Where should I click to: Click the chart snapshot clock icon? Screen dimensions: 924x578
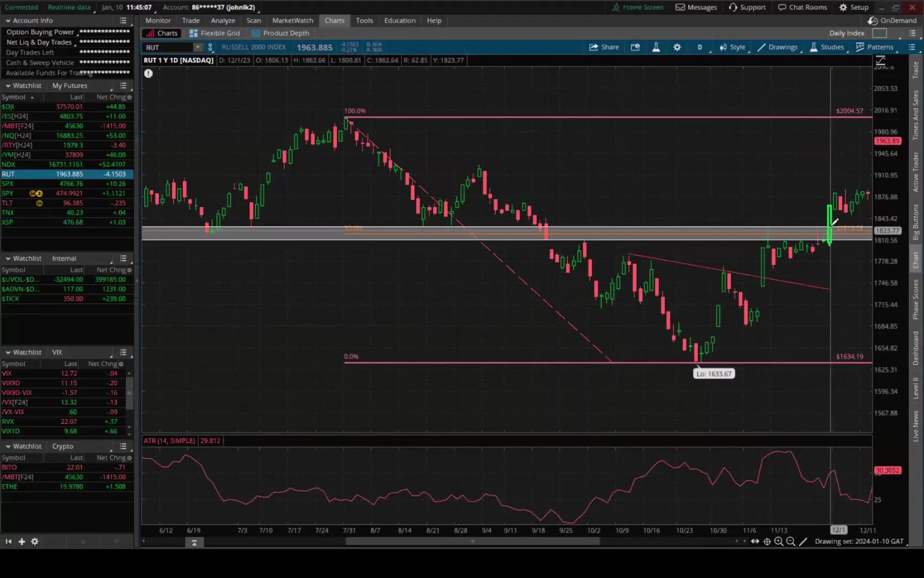pos(635,47)
